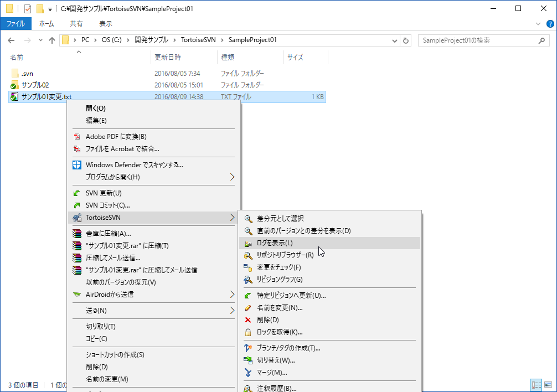557x392 pixels.
Task: Click the 変更をチェック icon
Action: click(248, 267)
